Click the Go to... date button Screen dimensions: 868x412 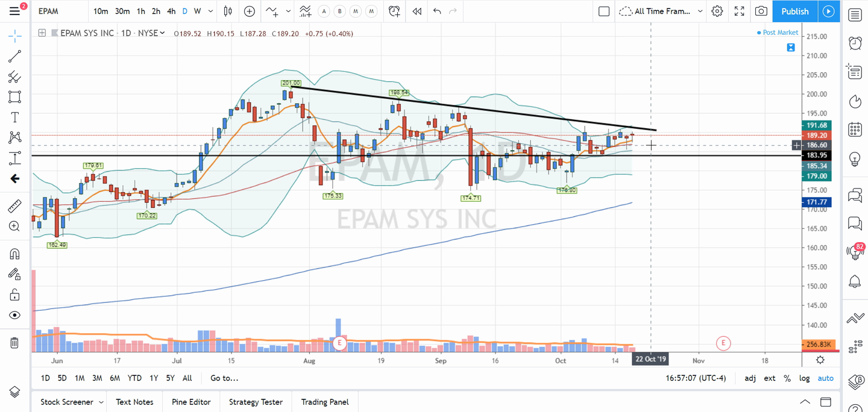pos(224,378)
